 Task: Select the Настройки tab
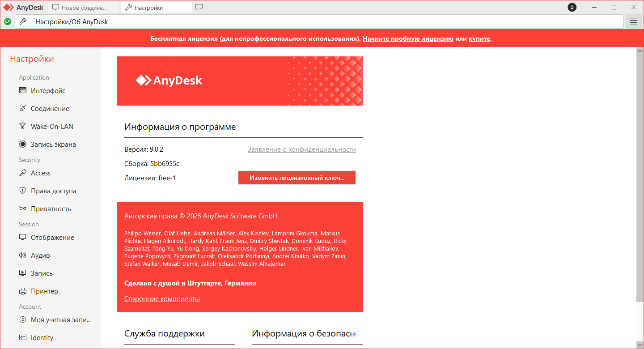157,8
